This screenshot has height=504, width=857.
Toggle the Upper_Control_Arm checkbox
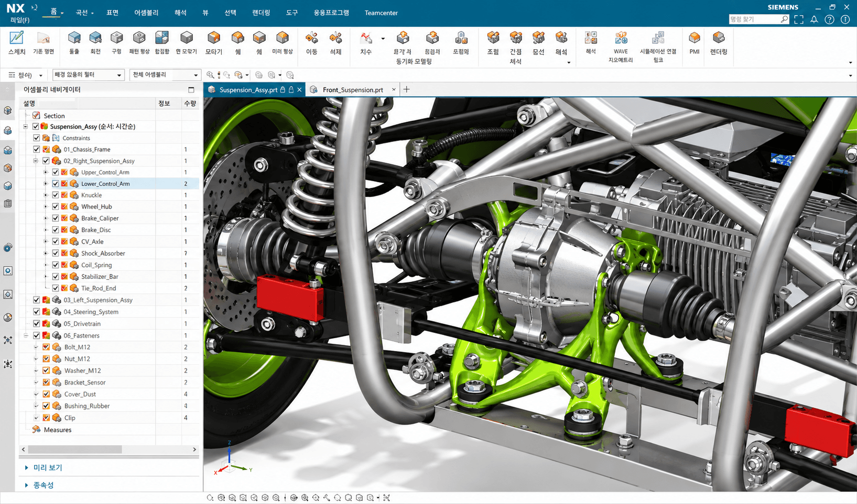(x=56, y=172)
